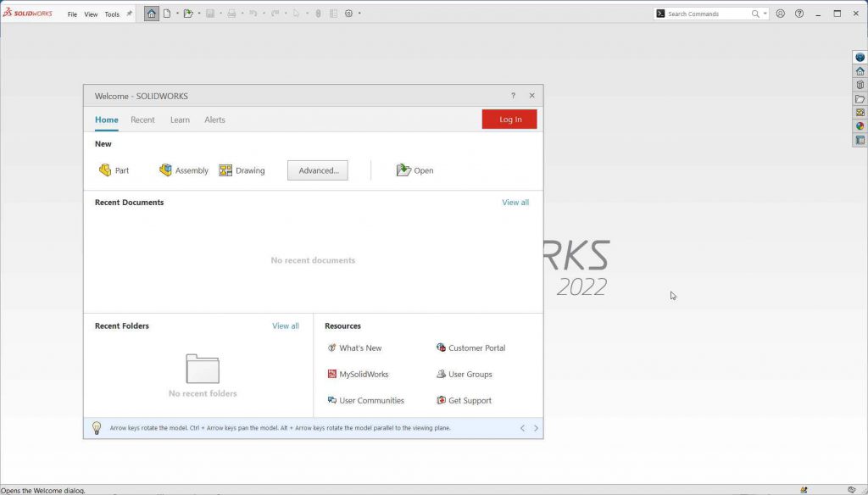868x495 pixels.
Task: Open Customer Portal resource link
Action: pos(471,348)
